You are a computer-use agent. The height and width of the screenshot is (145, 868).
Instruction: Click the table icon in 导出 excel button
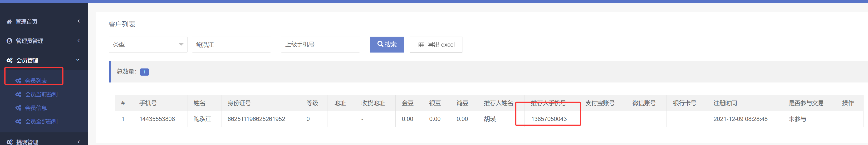click(x=421, y=45)
